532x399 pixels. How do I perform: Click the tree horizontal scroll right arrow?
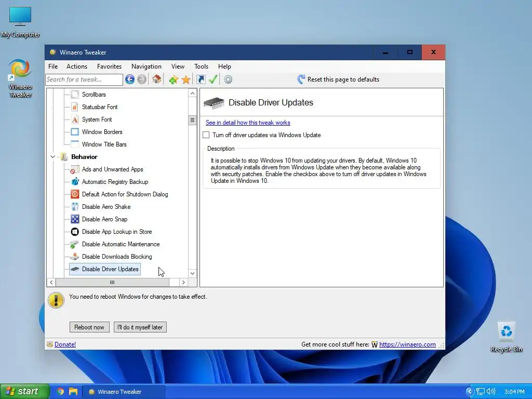point(183,282)
